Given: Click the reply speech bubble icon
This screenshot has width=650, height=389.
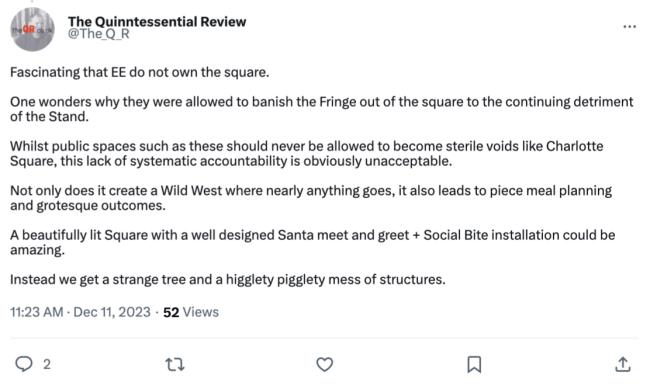Looking at the screenshot, I should [x=24, y=364].
